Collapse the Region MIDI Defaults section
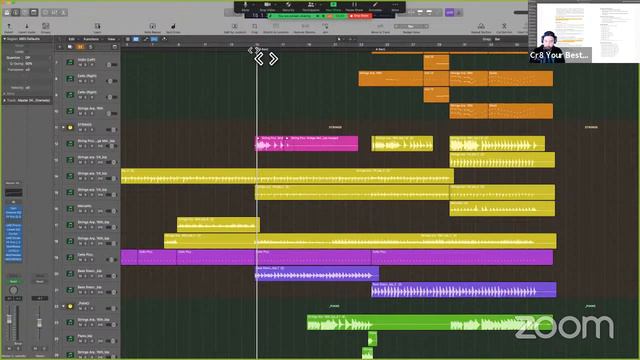The width and height of the screenshot is (640, 360). 4,39
